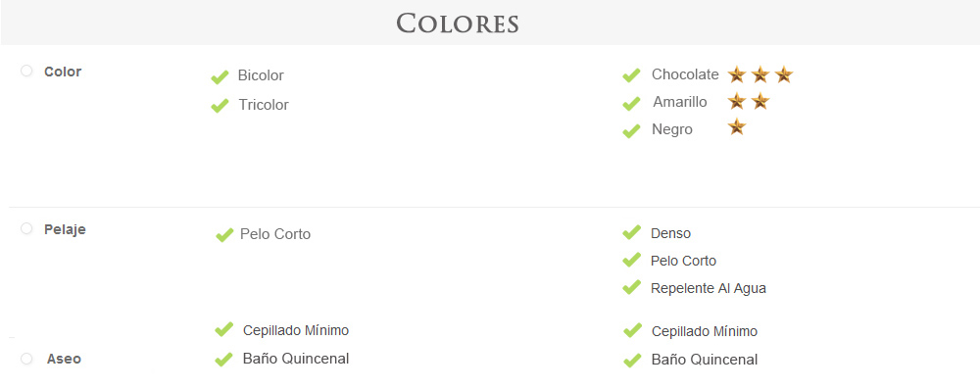
Task: Click the checkmark next to Amarillo
Action: pyautogui.click(x=631, y=103)
